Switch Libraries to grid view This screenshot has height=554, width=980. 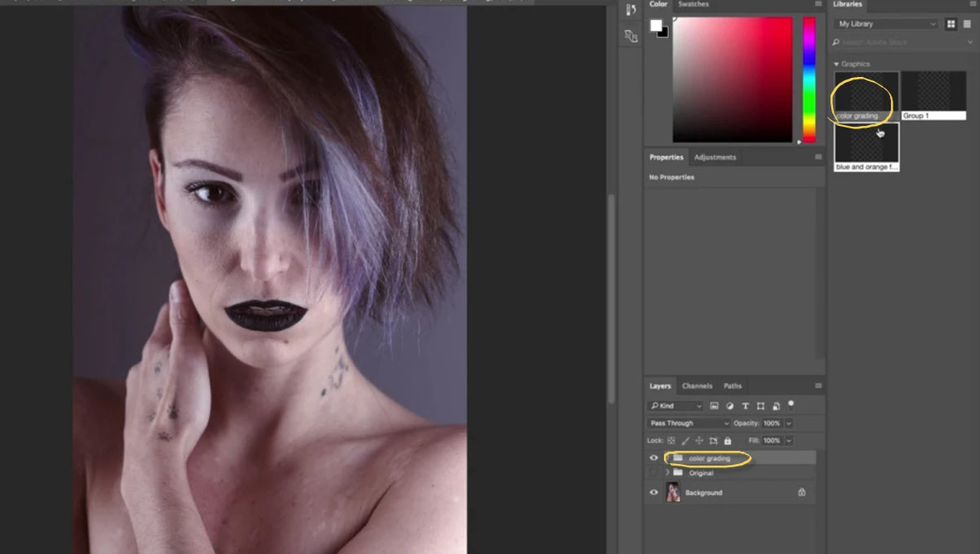(x=951, y=24)
